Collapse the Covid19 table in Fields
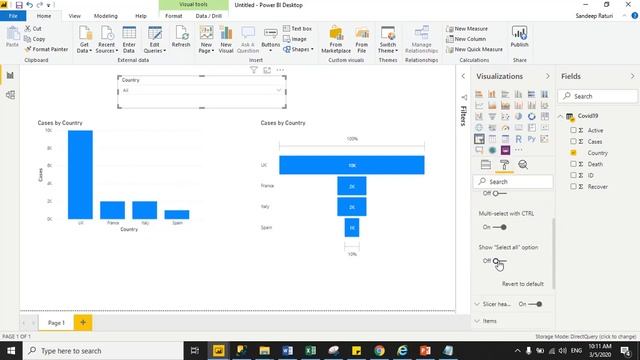The height and width of the screenshot is (360, 640). pyautogui.click(x=560, y=116)
